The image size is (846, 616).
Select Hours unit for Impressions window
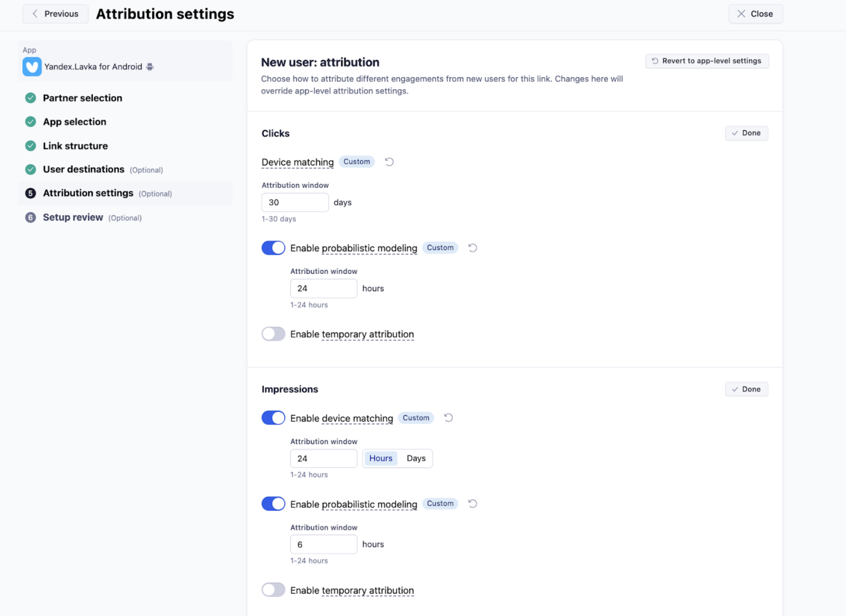pos(380,458)
